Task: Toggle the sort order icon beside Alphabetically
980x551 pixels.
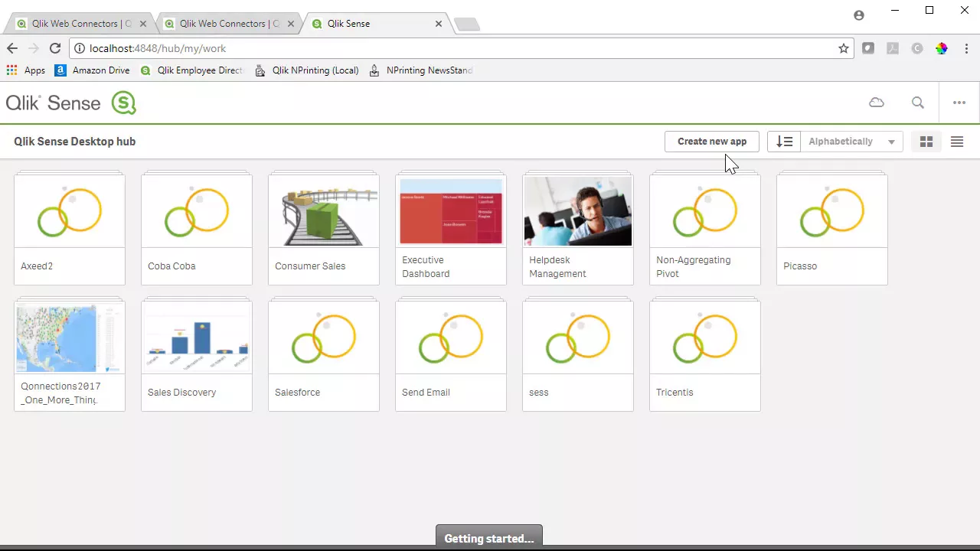Action: [784, 142]
